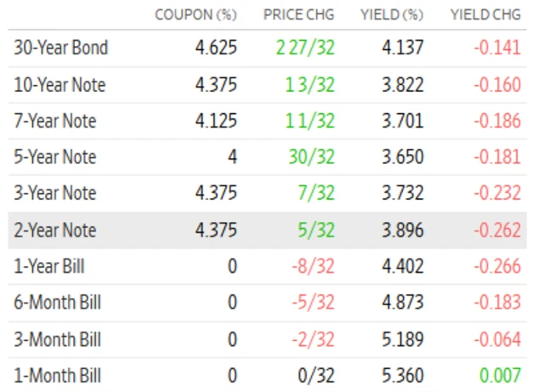
Task: Click the 30-Year Bond yield value 4.137
Action: click(x=403, y=48)
